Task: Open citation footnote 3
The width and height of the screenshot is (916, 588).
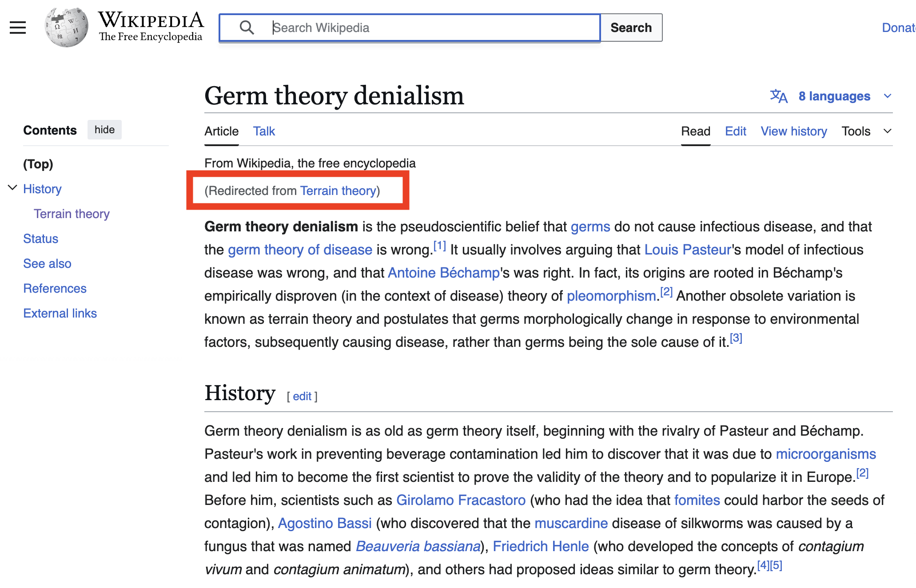Action: tap(736, 338)
